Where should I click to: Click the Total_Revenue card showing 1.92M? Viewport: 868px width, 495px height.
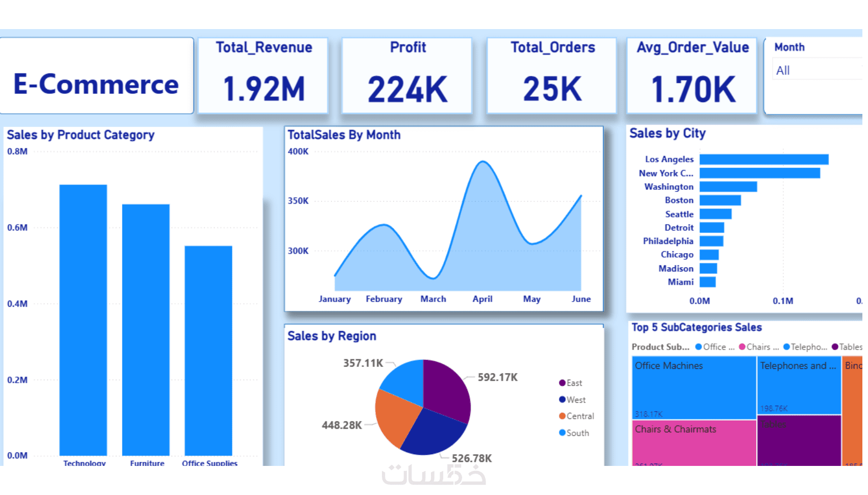(263, 76)
